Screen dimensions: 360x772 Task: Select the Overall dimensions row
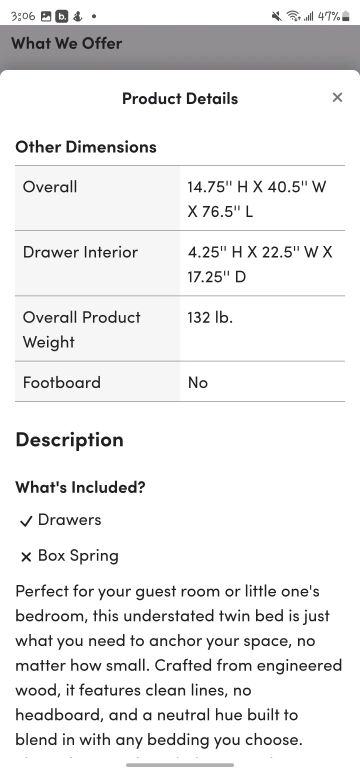coord(180,198)
